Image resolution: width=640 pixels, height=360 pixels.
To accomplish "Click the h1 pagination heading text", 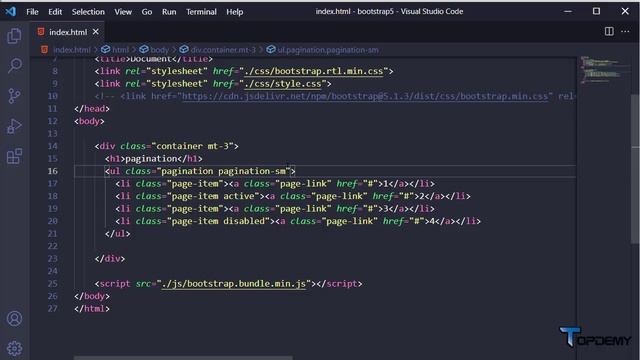I will pos(151,159).
